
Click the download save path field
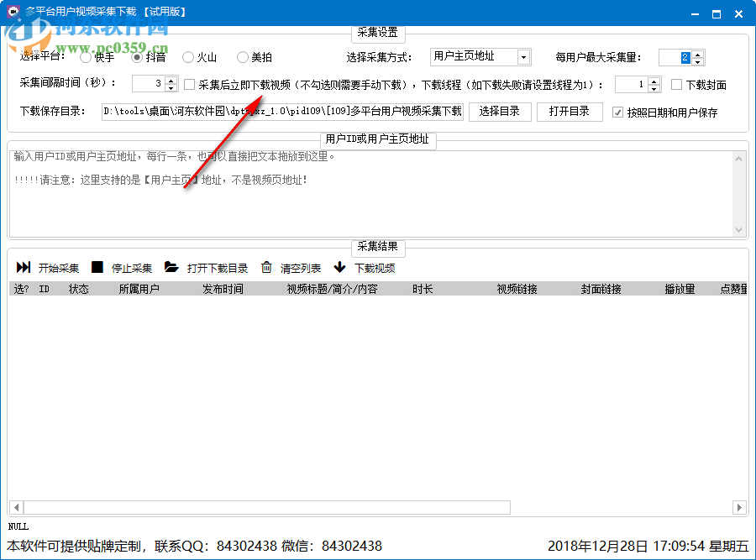pos(277,112)
